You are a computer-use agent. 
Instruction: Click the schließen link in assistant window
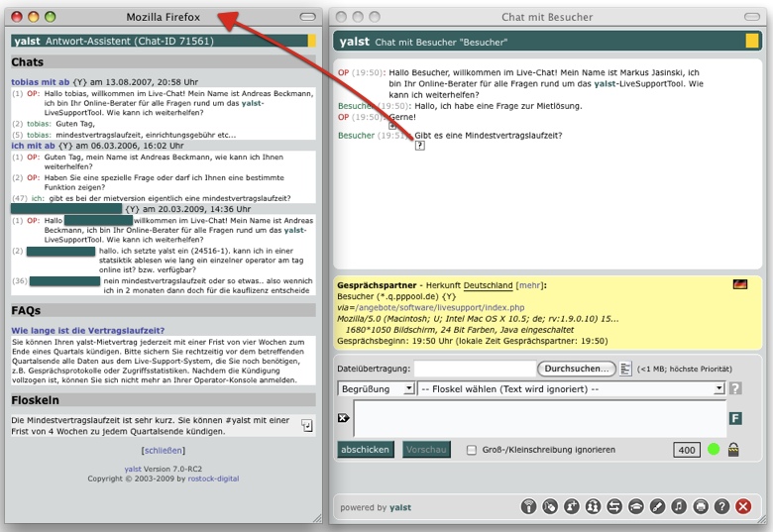(164, 450)
